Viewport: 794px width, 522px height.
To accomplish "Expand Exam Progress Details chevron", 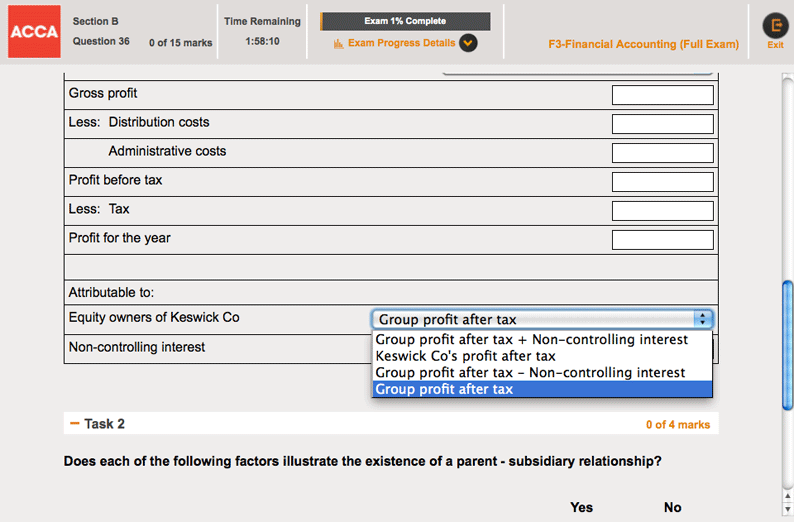I will [468, 43].
